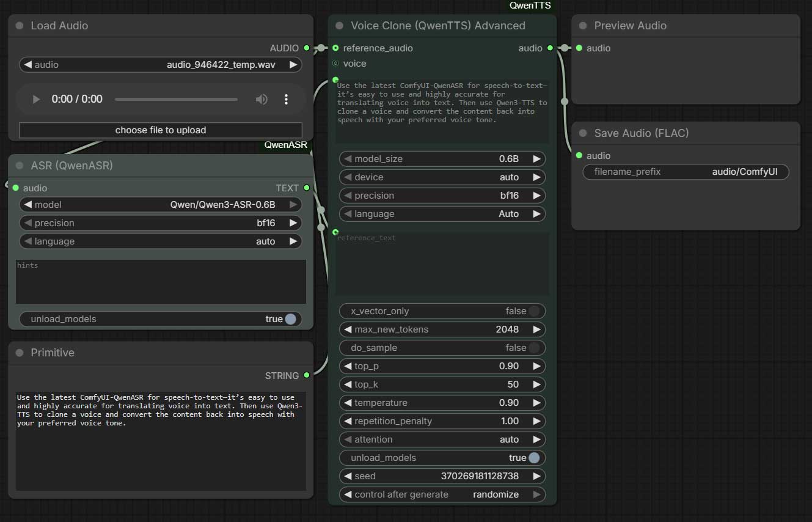Click the reference_audio input port on Voice Clone
Screen dimensions: 812x522
click(x=335, y=48)
